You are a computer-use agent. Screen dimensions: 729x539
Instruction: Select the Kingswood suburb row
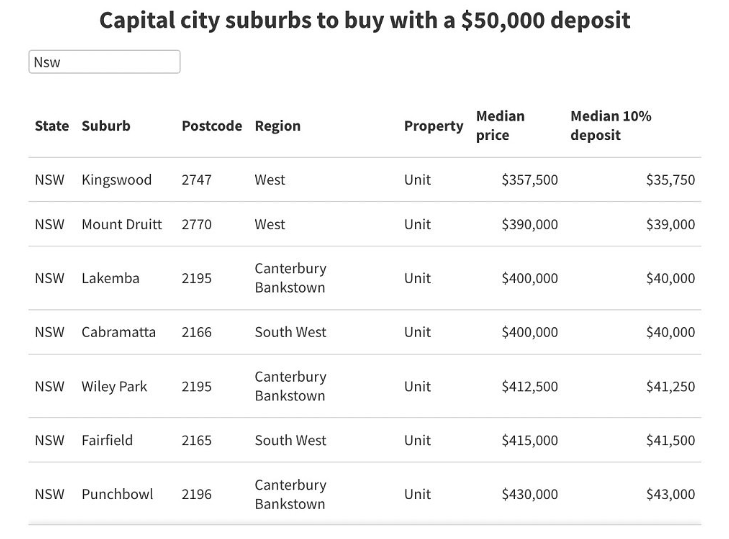[364, 180]
